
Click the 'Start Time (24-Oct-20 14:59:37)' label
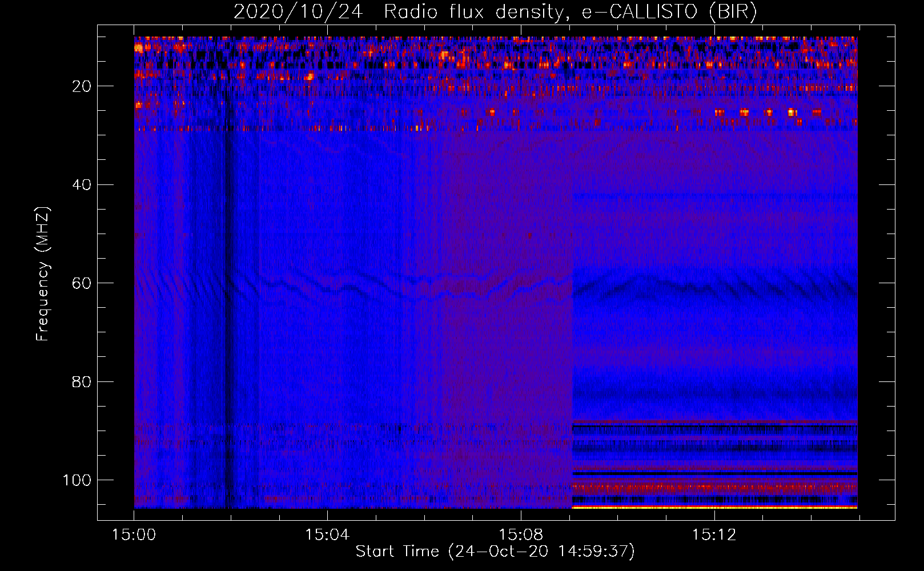[495, 551]
